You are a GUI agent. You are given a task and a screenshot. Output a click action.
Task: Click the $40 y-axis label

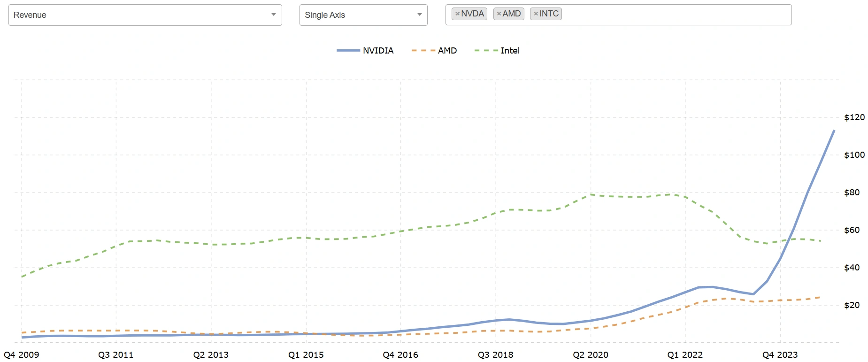[852, 268]
